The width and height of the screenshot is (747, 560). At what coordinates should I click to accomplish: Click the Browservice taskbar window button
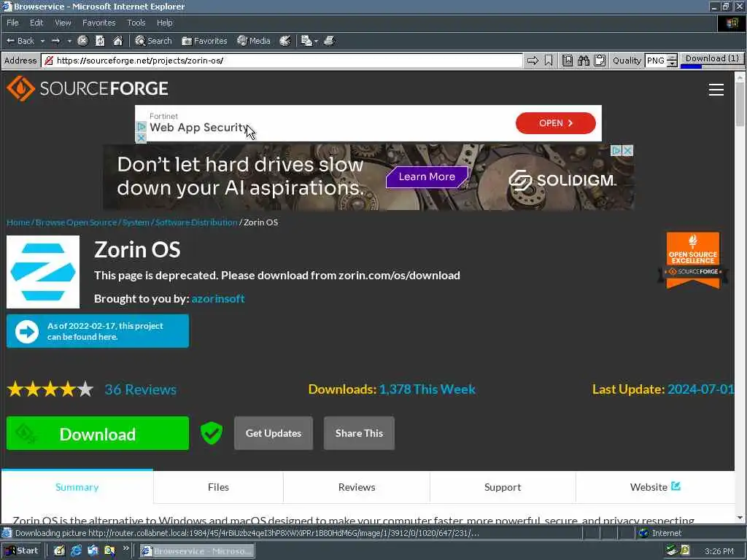[197, 551]
